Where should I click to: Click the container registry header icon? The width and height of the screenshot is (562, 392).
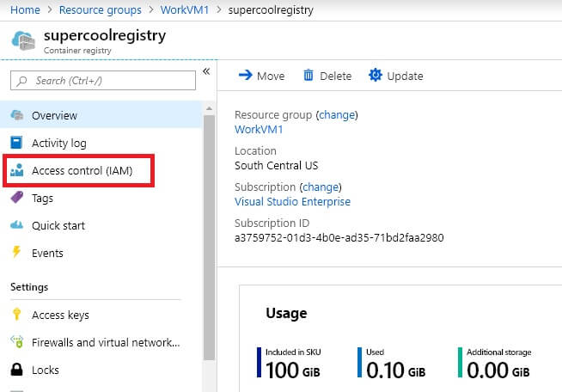click(23, 40)
